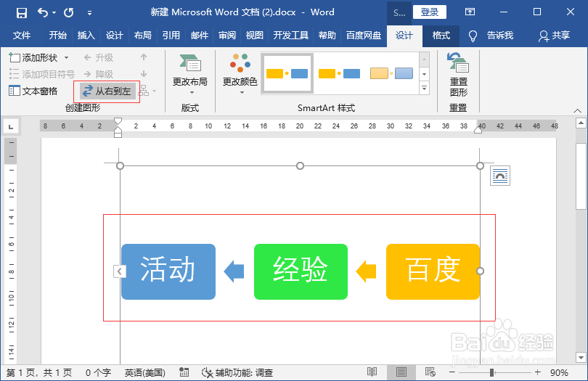Open 更改颜色 color options
The height and width of the screenshot is (381, 588).
click(240, 74)
